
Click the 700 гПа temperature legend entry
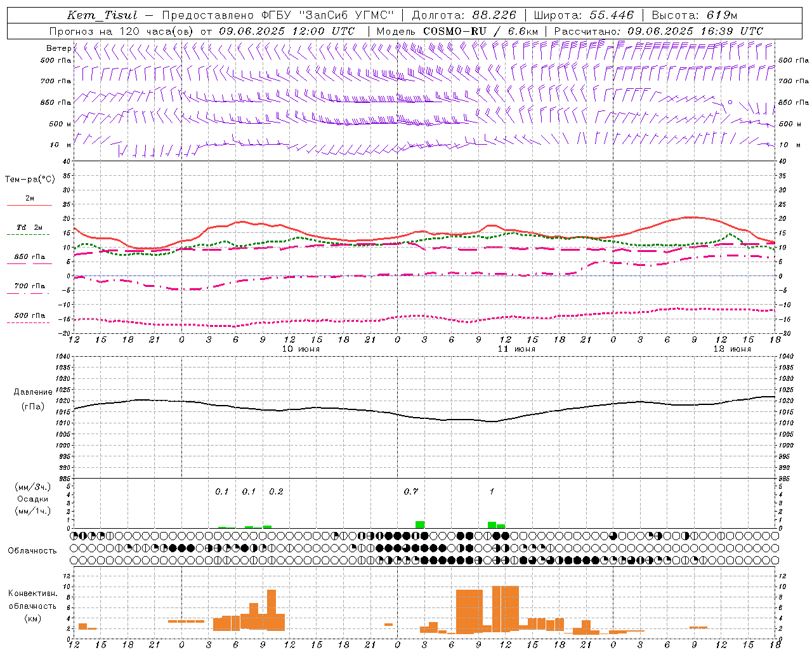29,286
